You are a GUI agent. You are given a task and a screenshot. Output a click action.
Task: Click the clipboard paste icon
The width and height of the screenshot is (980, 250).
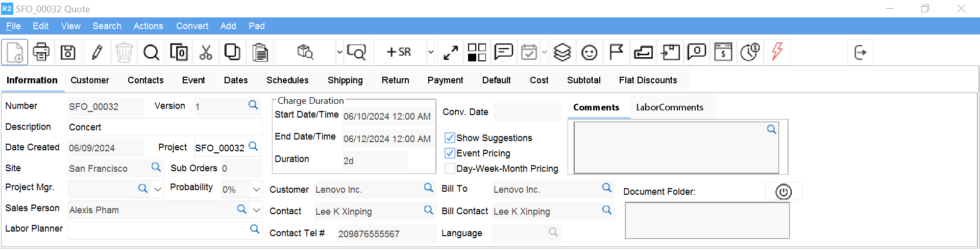[x=260, y=52]
